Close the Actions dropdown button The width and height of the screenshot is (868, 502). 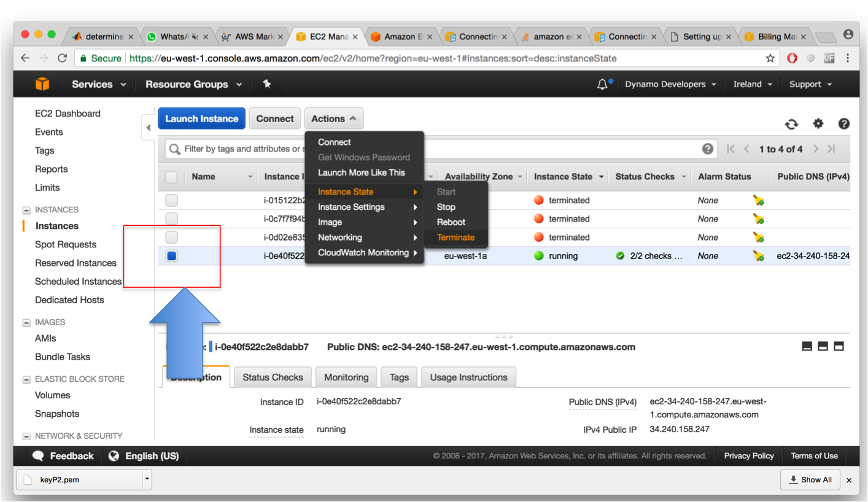pos(333,118)
